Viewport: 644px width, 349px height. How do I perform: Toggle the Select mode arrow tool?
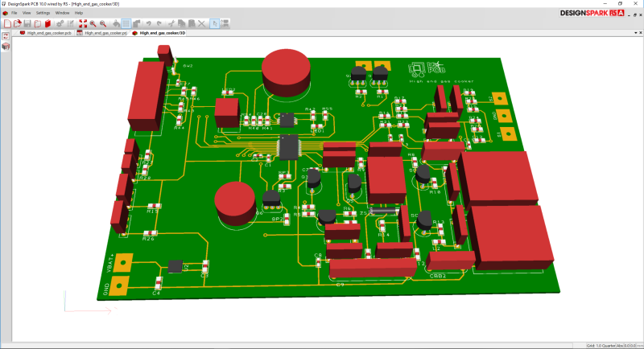coord(214,24)
